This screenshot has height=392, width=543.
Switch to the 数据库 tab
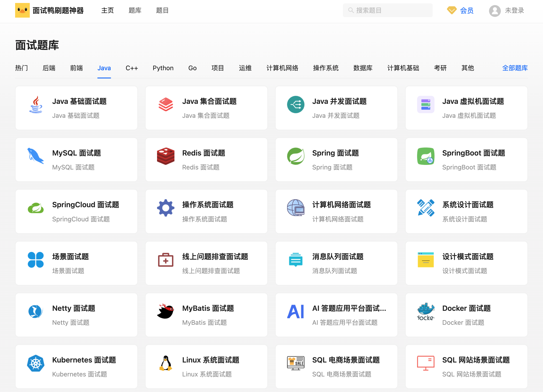coord(363,68)
